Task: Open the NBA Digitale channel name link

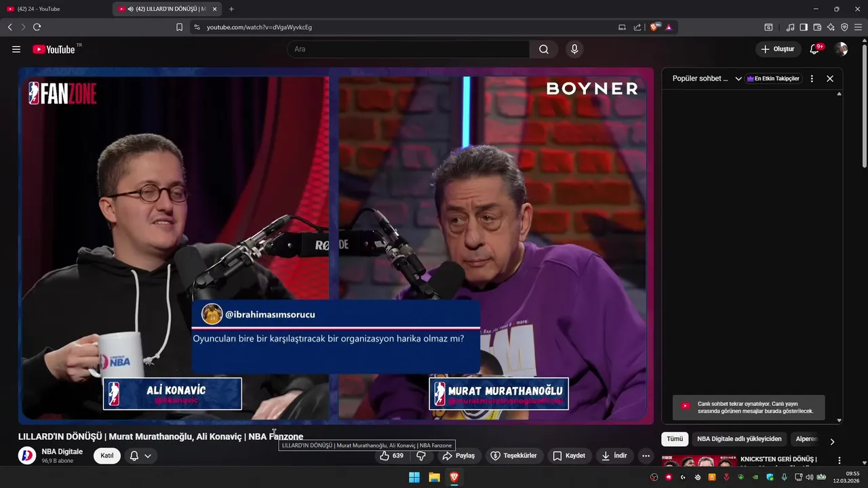Action: click(x=62, y=451)
